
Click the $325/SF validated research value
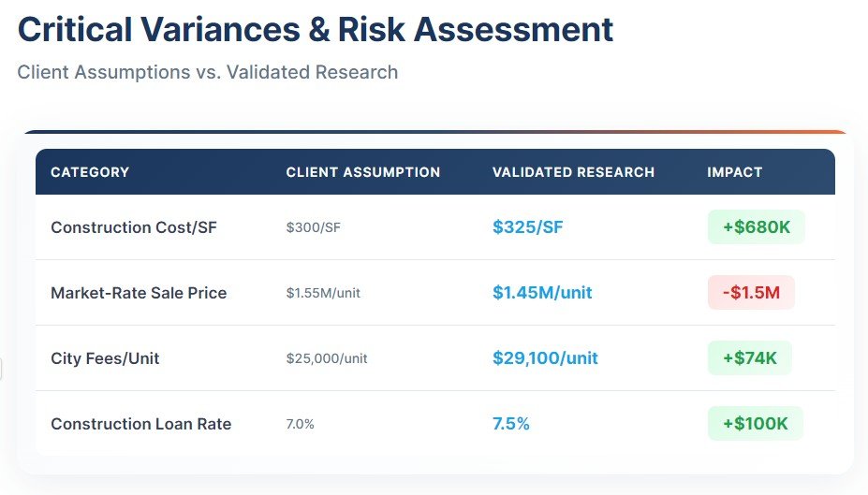[x=528, y=227]
